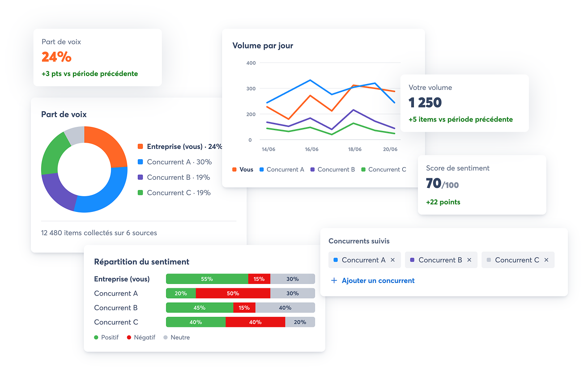Image resolution: width=588 pixels, height=380 pixels.
Task: Click the Volume par jour chart title
Action: pos(263,46)
